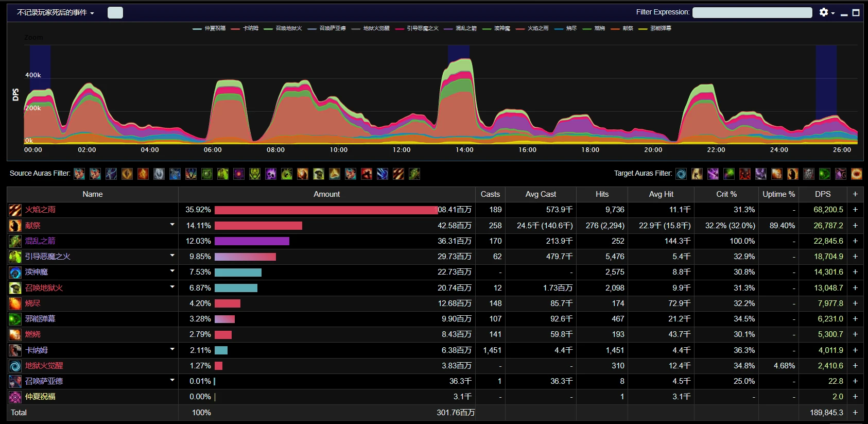Select the gray swirl icon in Source Auras Filter
The width and height of the screenshot is (868, 424).
pos(159,174)
